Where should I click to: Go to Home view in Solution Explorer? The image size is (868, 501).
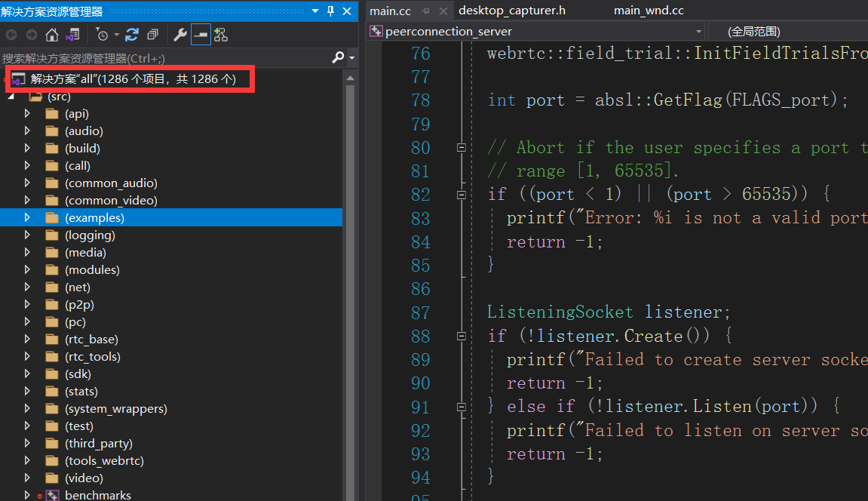pos(51,35)
